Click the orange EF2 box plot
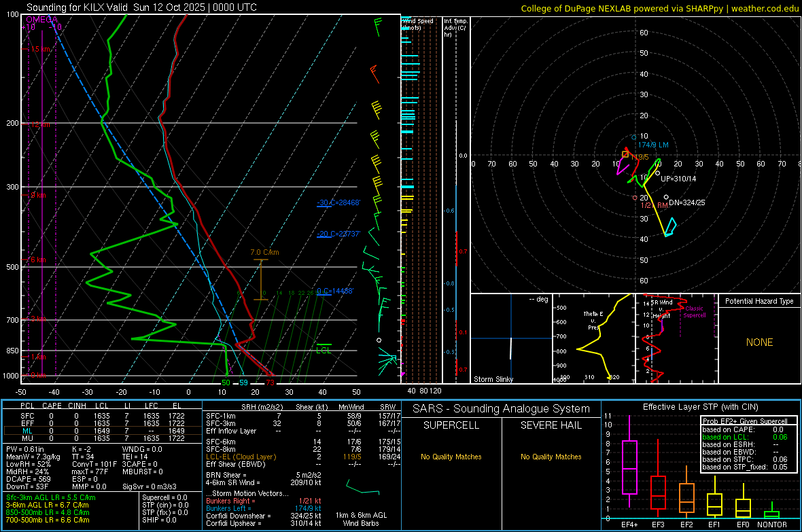 (686, 498)
